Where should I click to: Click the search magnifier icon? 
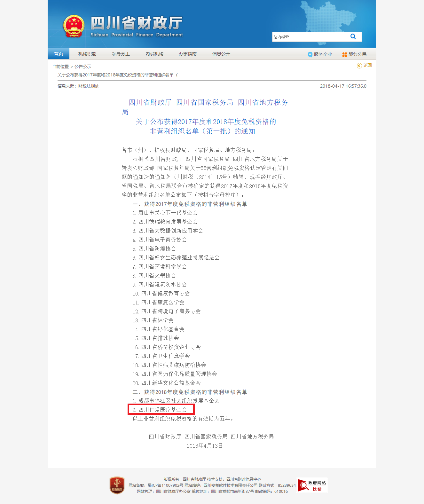pos(353,37)
